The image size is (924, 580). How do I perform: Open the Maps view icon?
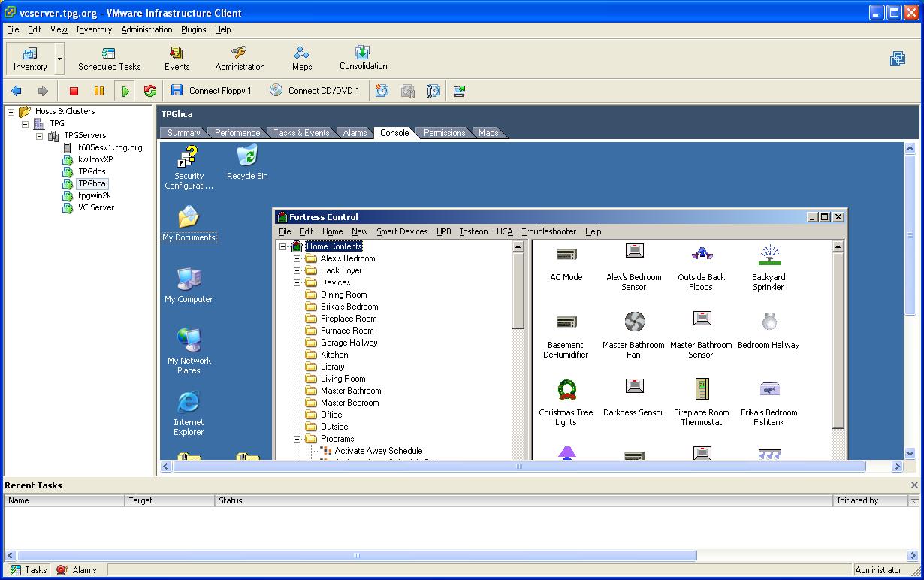coord(302,58)
